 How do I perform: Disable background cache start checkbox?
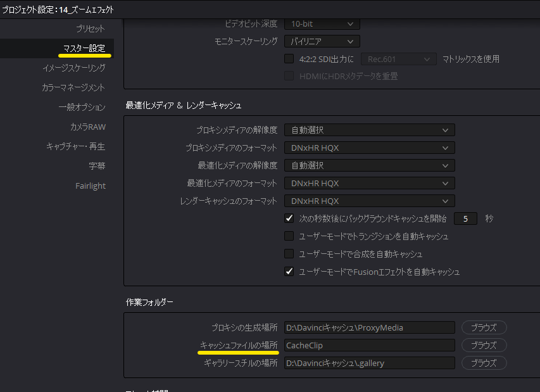(289, 218)
